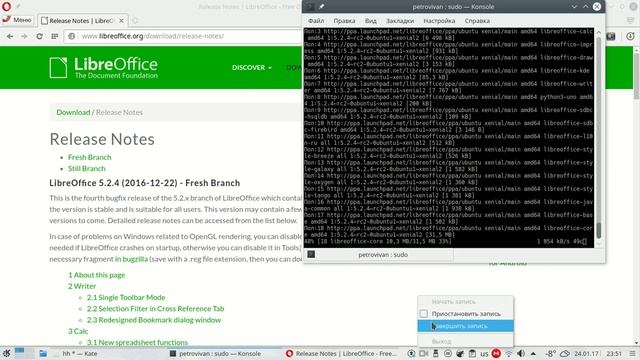Expand the DISCOVER navigation dropdown
This screenshot has width=640, height=360.
pyautogui.click(x=252, y=67)
